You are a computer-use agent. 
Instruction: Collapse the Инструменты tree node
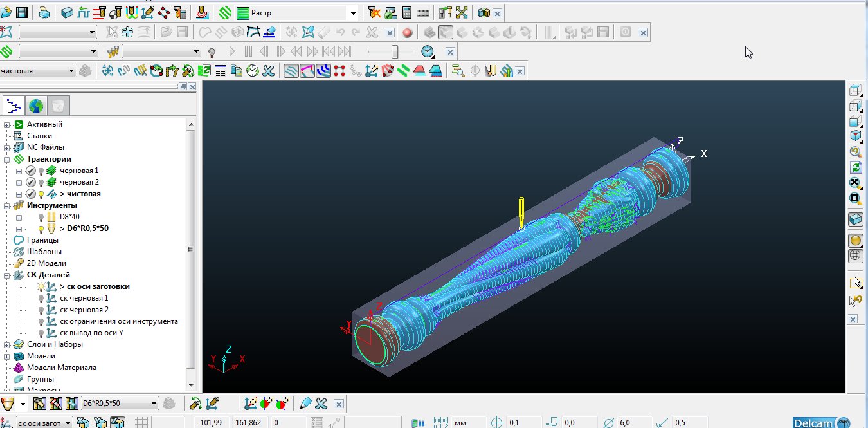[7, 206]
